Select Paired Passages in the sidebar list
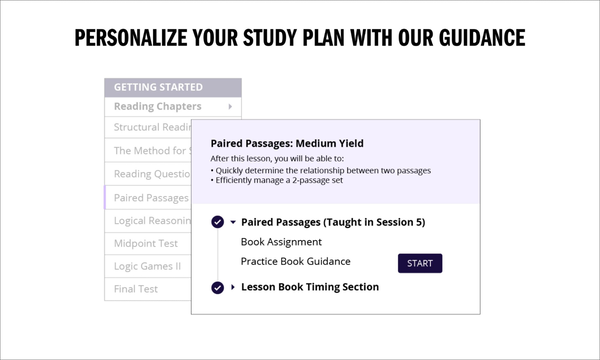This screenshot has width=600, height=360. pos(148,197)
